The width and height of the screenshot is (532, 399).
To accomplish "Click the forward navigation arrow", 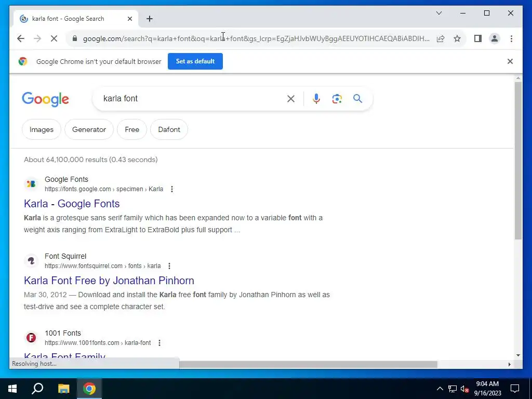I will pos(37,38).
